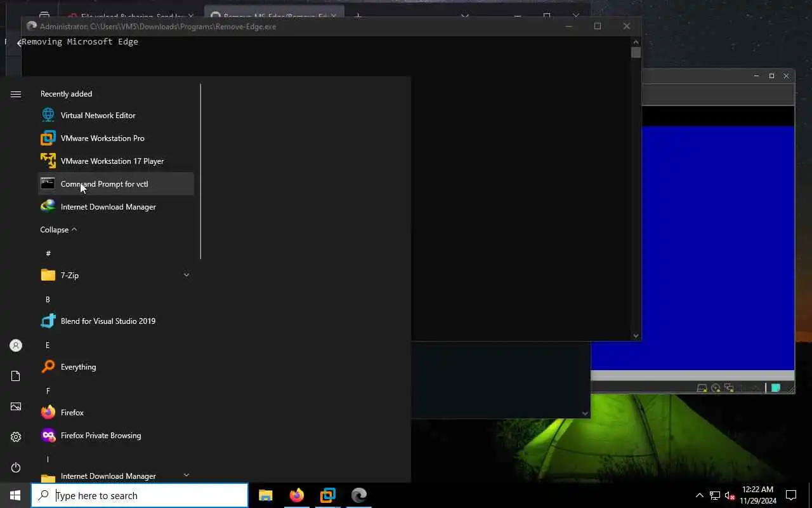
Task: Open Settings gear in Start menu
Action: (16, 437)
